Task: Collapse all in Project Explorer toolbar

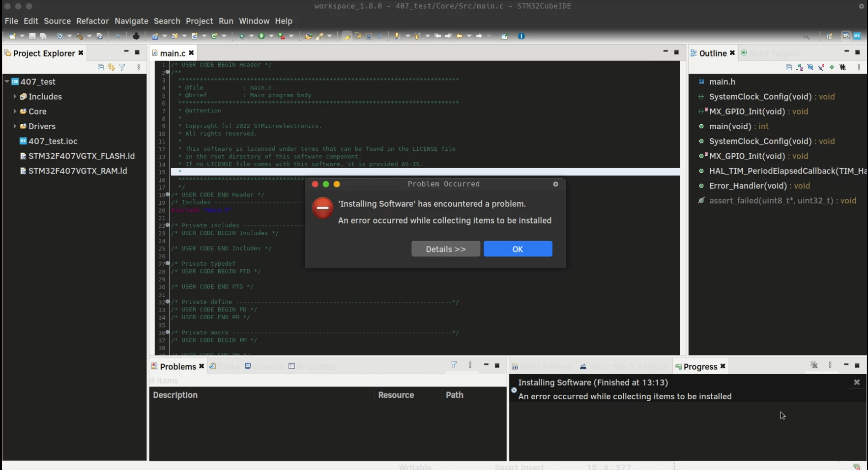Action: coord(101,67)
